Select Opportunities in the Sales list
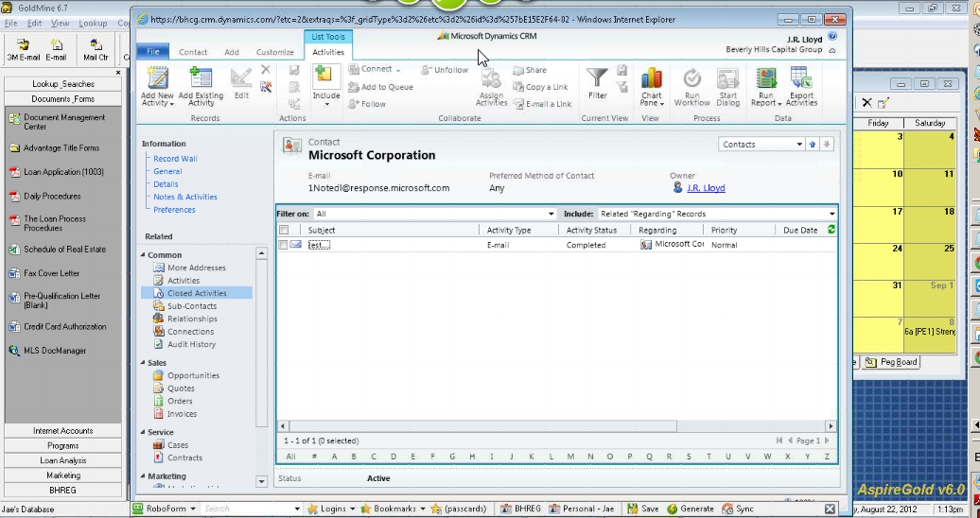The width and height of the screenshot is (980, 518). (193, 375)
